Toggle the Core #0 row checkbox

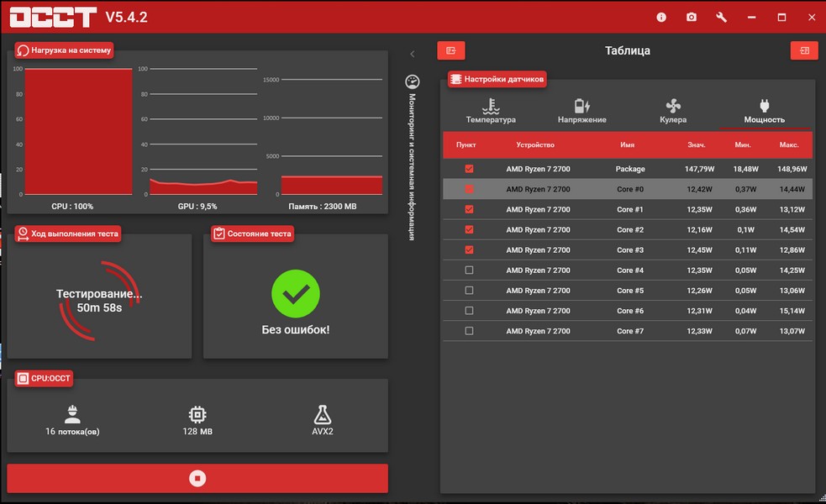click(469, 189)
